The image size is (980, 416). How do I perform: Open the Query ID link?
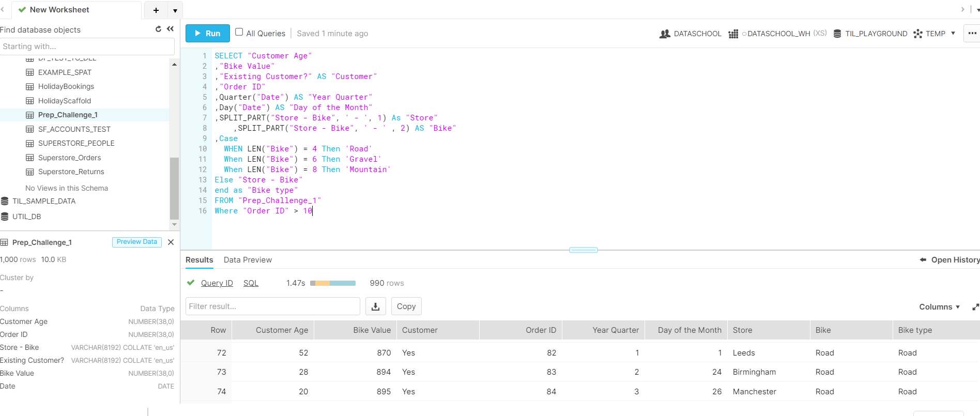(x=217, y=283)
